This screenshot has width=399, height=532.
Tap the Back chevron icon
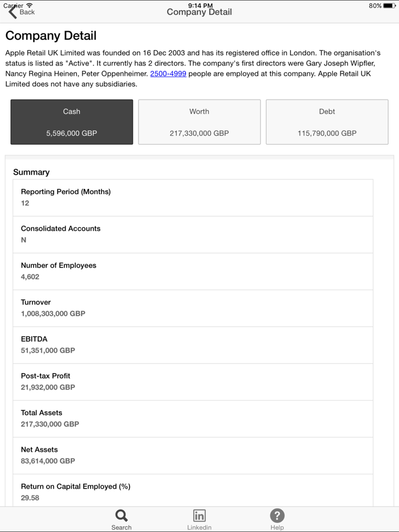tap(13, 12)
